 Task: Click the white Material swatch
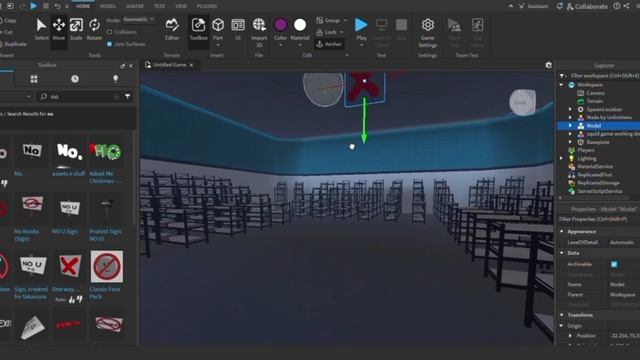pos(300,25)
